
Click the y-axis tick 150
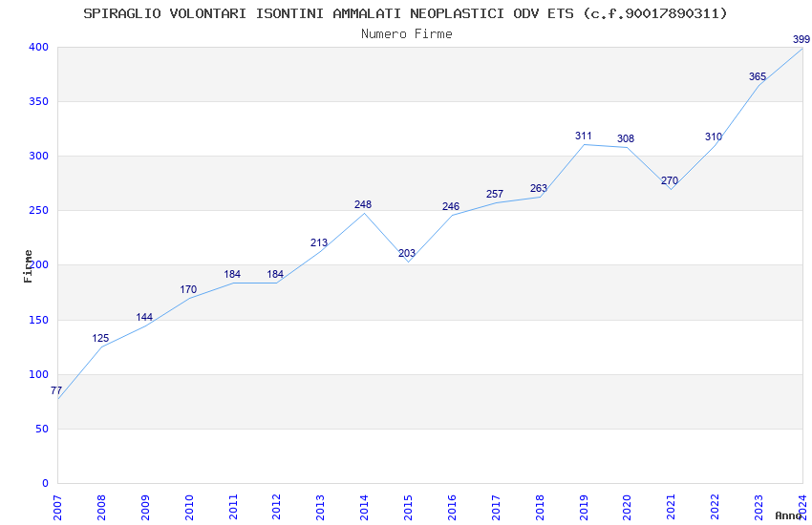pos(38,320)
